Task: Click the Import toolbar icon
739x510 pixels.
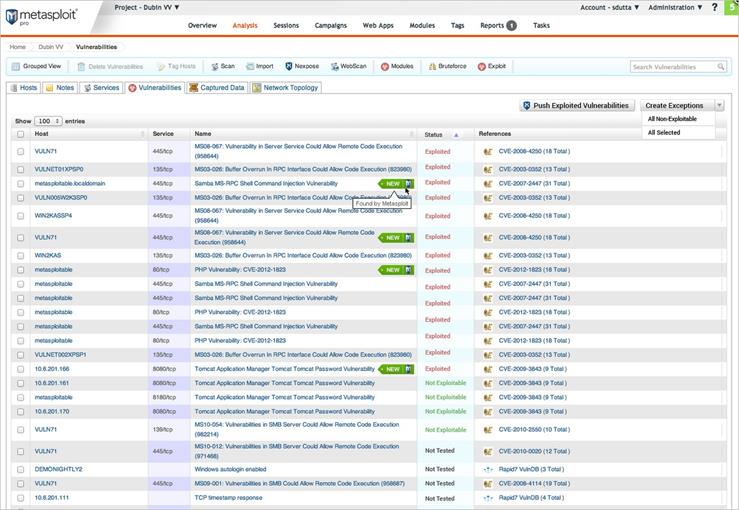Action: pos(258,66)
